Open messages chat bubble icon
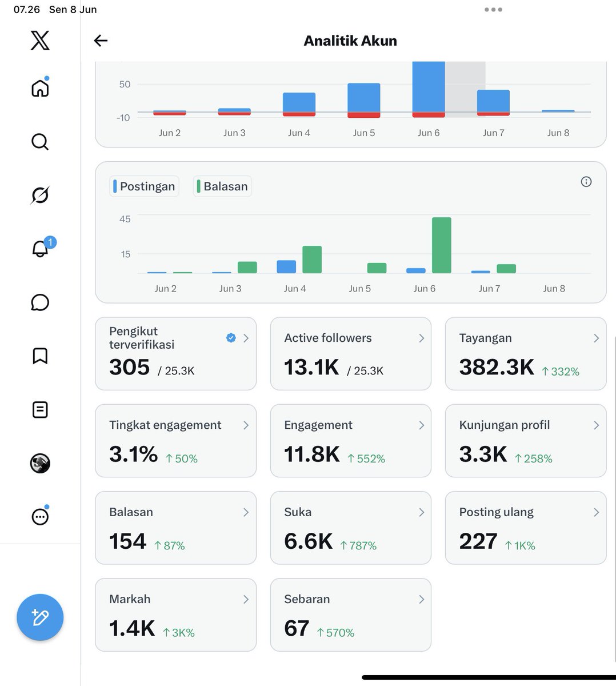 pyautogui.click(x=40, y=302)
